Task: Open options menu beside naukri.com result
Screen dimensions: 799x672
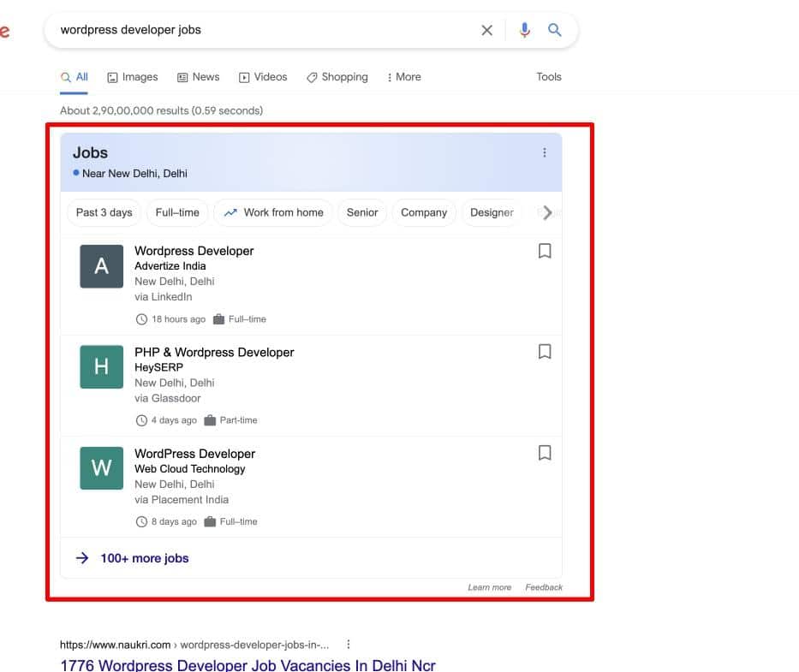Action: pyautogui.click(x=349, y=645)
